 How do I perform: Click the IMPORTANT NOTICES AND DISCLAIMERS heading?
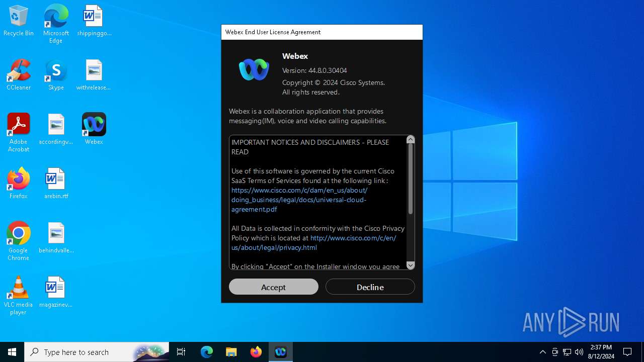(x=310, y=147)
